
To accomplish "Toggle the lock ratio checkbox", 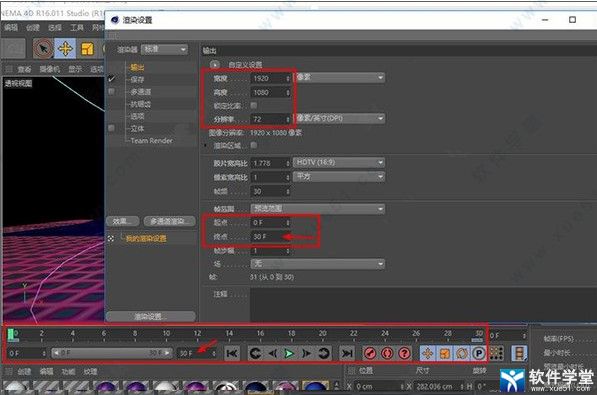I will 254,106.
